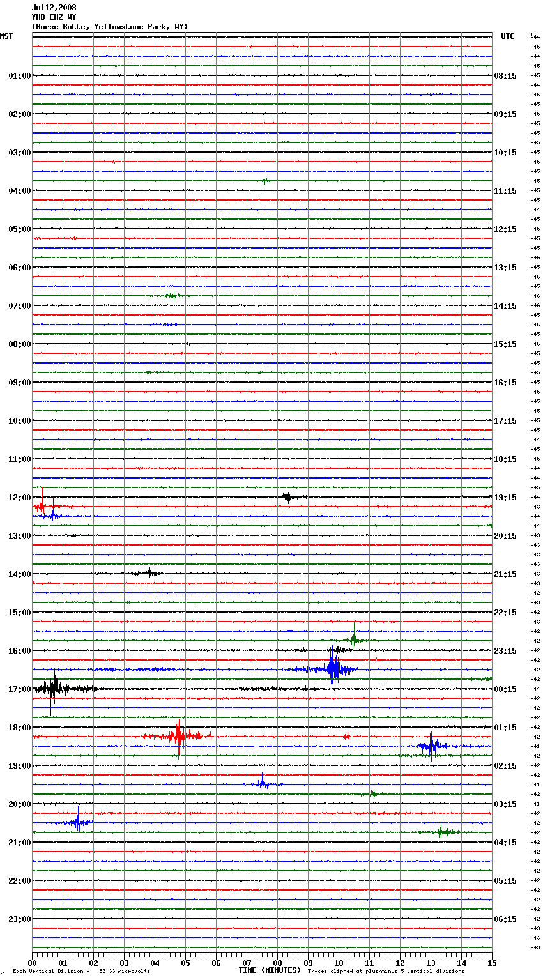Click the red burst near minute 5 at 18:15
This screenshot has height=980, width=543.
(x=178, y=737)
